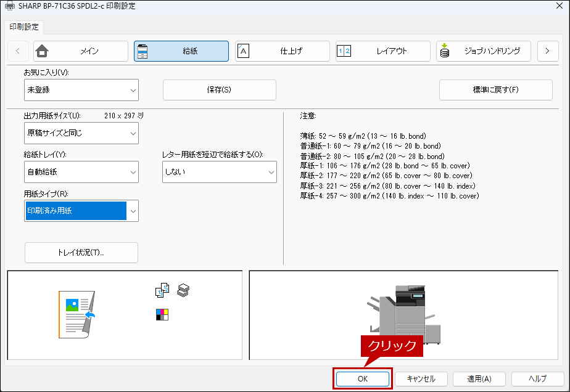Click the stacked sheets collate icon
The image size is (570, 392).
pyautogui.click(x=183, y=290)
